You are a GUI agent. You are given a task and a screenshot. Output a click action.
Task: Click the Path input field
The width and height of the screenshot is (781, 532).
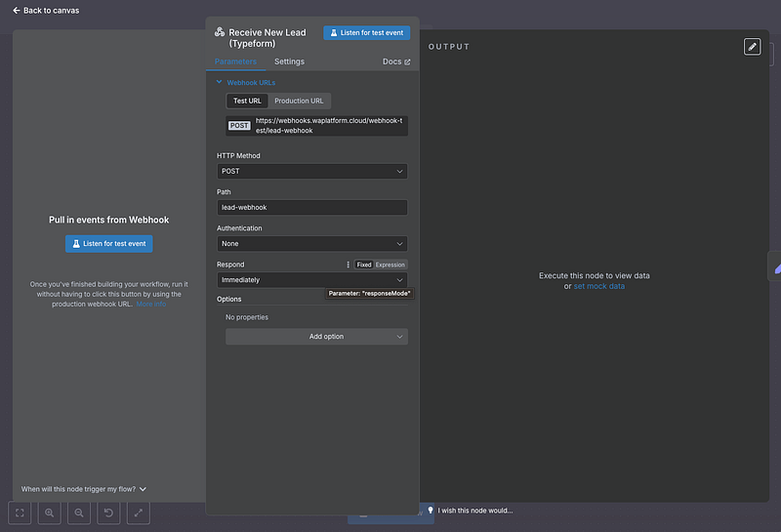click(x=311, y=207)
